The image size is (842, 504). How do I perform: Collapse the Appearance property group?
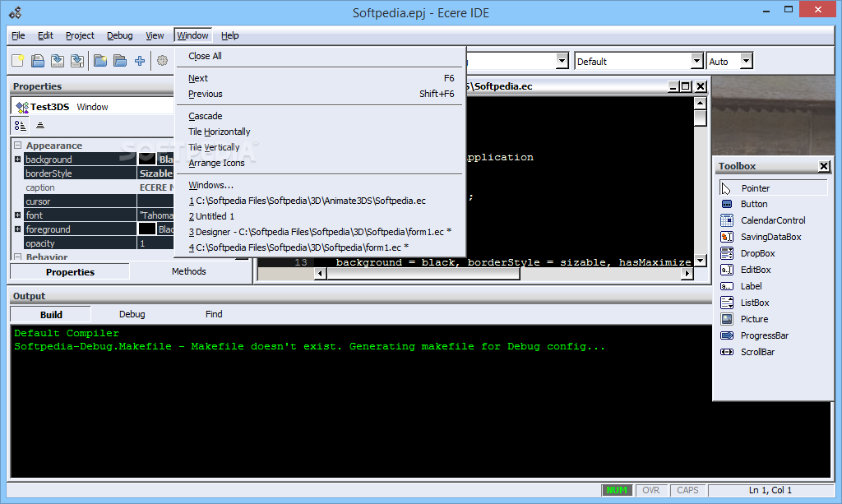(x=18, y=146)
